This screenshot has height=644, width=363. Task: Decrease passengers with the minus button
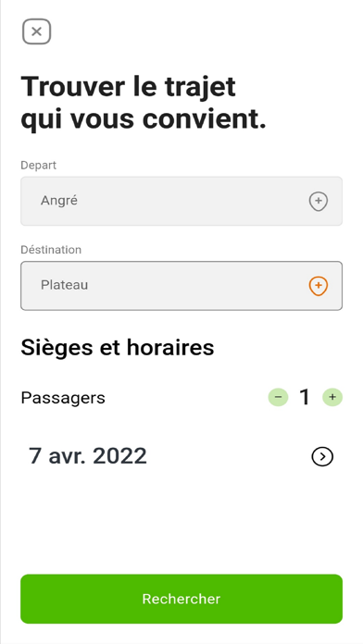tap(279, 397)
